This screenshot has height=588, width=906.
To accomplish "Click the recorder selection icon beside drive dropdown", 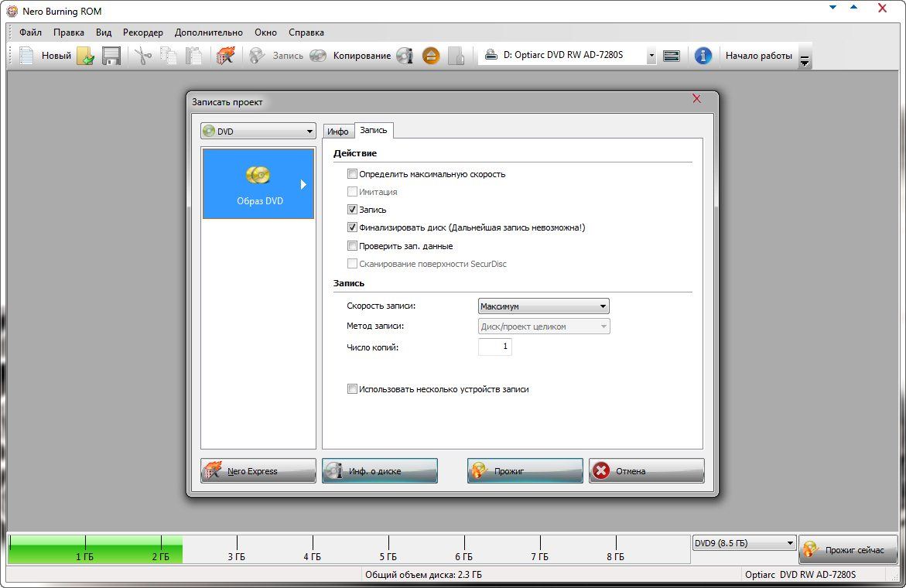I will tap(672, 56).
